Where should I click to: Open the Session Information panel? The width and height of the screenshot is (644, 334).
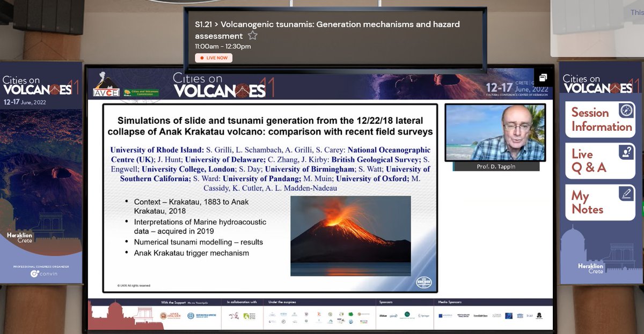tap(600, 120)
